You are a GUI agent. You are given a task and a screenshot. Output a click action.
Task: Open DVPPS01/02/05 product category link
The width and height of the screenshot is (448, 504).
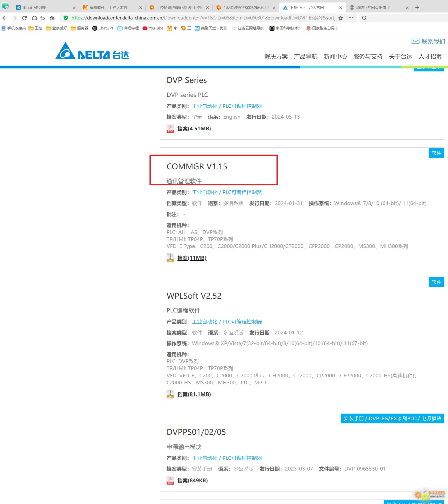point(227,458)
